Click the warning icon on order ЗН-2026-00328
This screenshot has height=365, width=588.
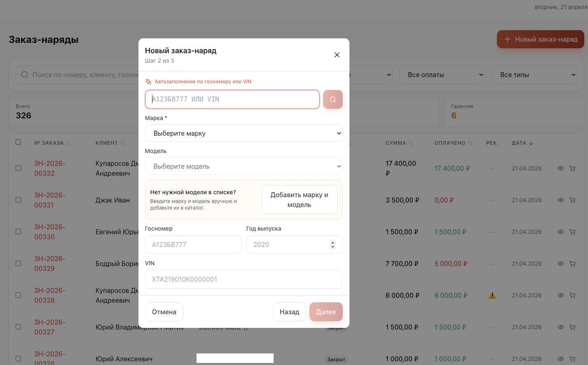coord(492,295)
